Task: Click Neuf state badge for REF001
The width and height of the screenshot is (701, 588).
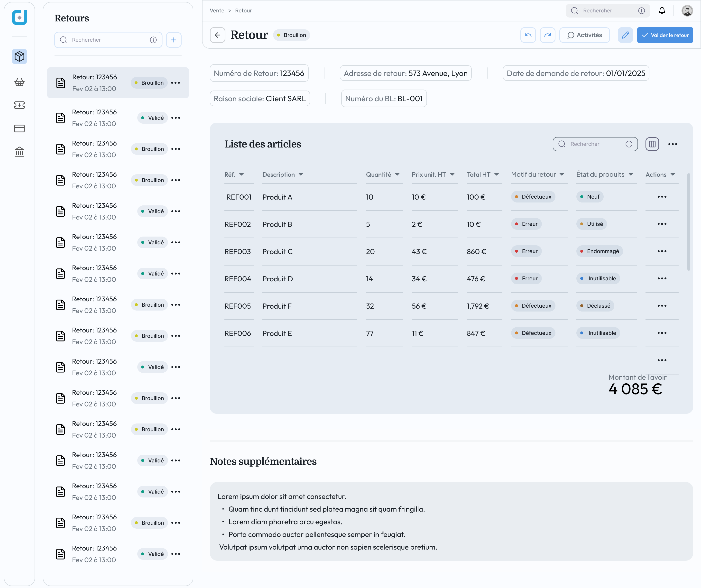Action: [x=590, y=197]
